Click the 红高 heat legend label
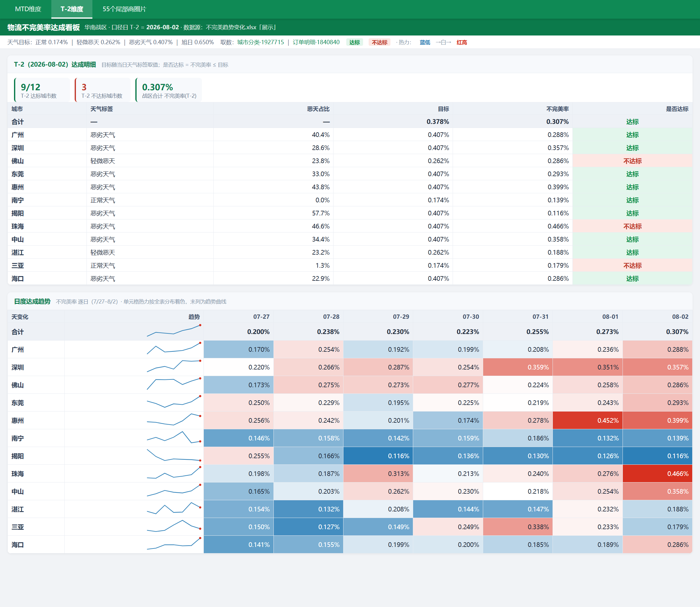 tap(462, 42)
